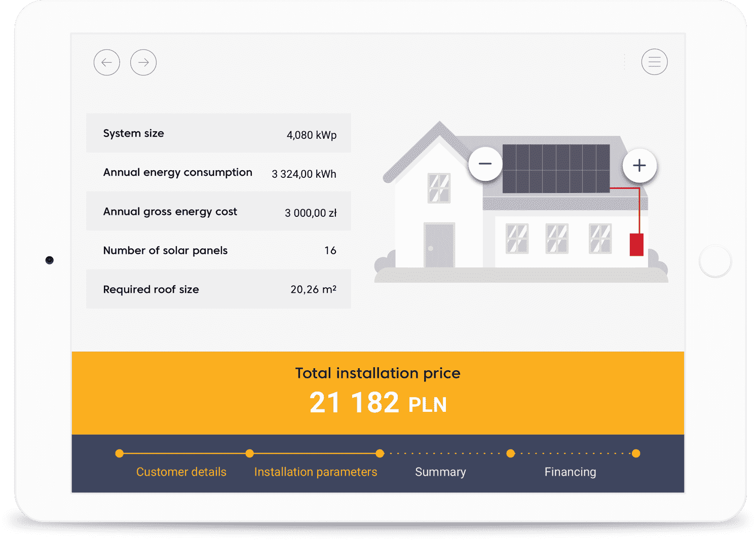
Task: Click the Total installation price banner
Action: [378, 393]
